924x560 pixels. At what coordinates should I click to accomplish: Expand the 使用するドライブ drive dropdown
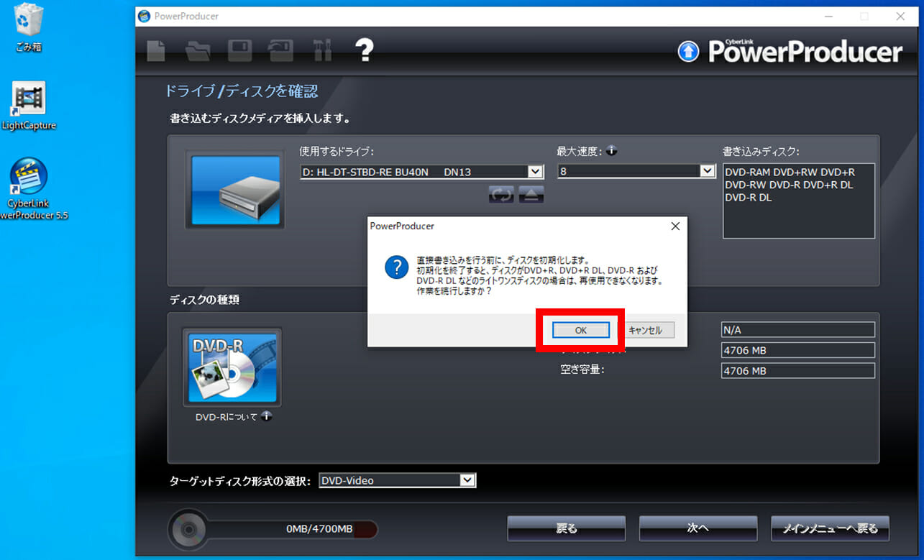(x=535, y=172)
